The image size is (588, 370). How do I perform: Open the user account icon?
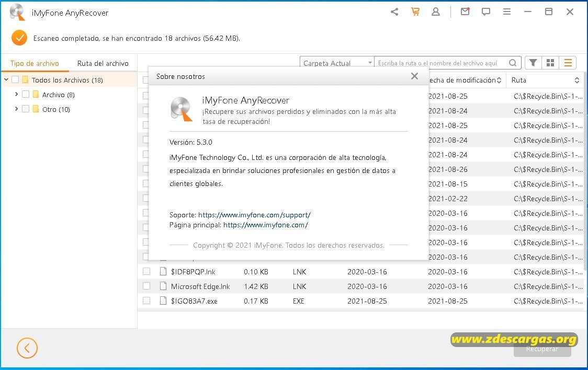(x=435, y=12)
